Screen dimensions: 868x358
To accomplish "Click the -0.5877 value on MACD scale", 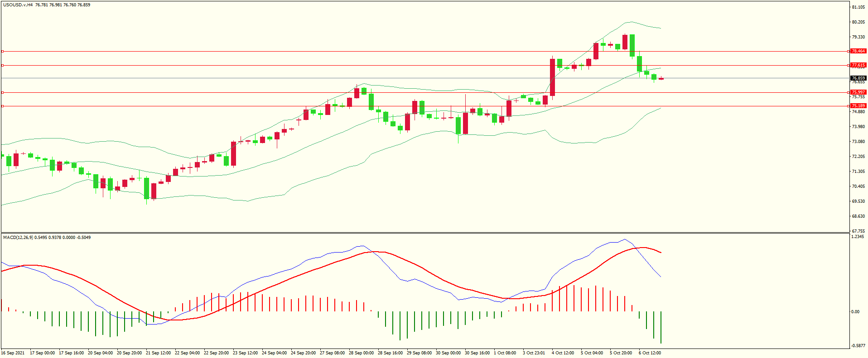I will tap(858, 346).
